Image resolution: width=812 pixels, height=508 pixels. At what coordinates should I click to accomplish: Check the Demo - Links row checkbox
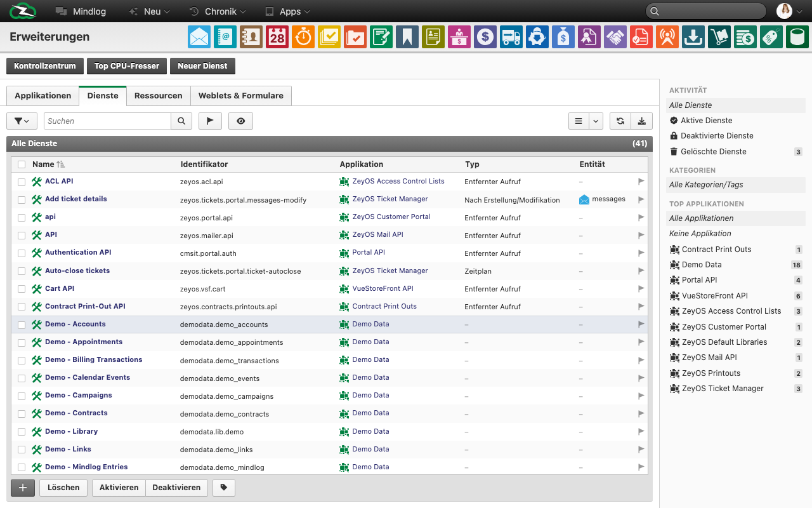coord(22,450)
